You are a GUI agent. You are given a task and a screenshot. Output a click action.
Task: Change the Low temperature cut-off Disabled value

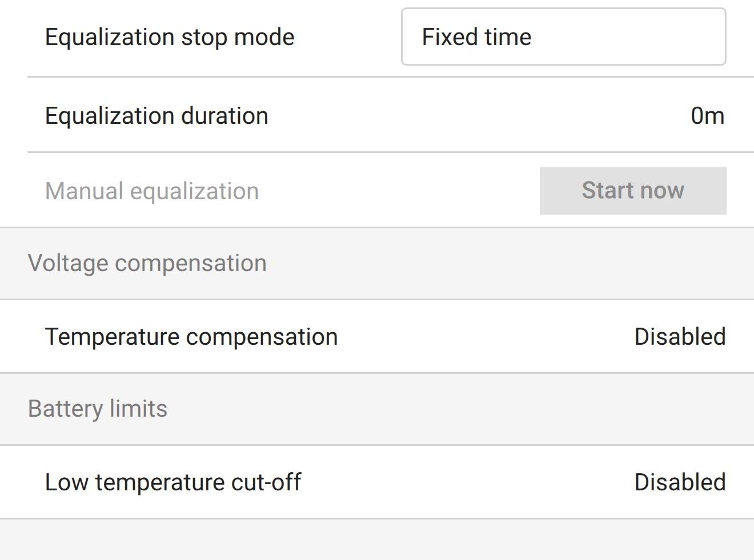tap(680, 482)
